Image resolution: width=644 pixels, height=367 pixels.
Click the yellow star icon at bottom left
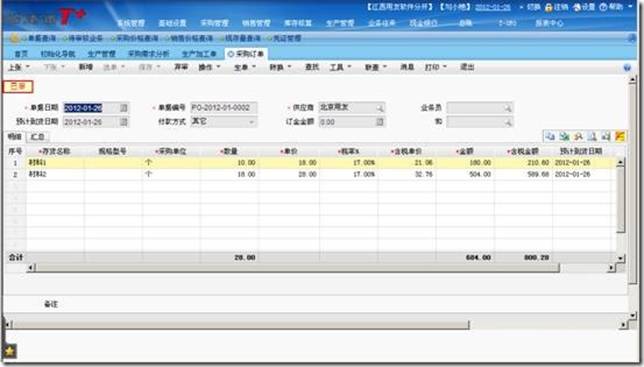click(x=9, y=351)
